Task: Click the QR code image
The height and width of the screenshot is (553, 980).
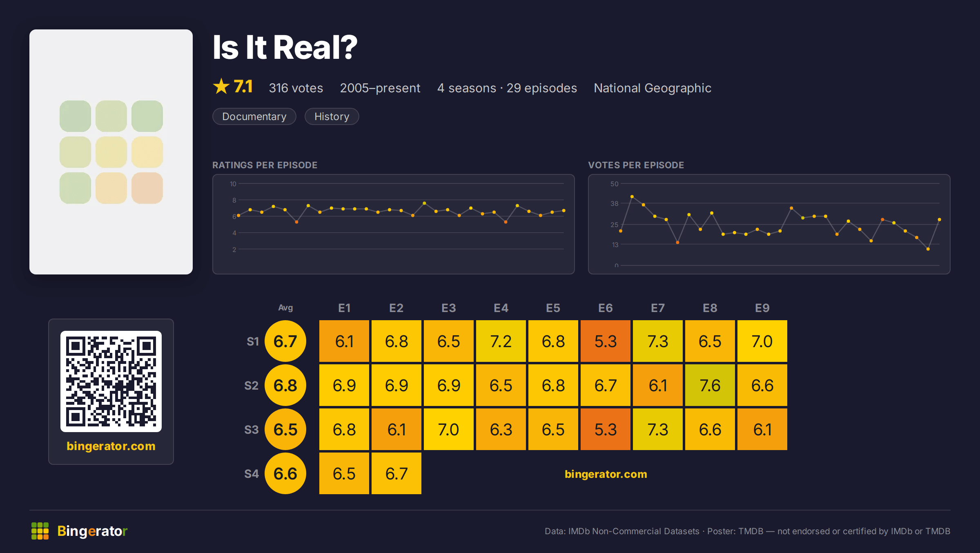Action: click(x=111, y=381)
